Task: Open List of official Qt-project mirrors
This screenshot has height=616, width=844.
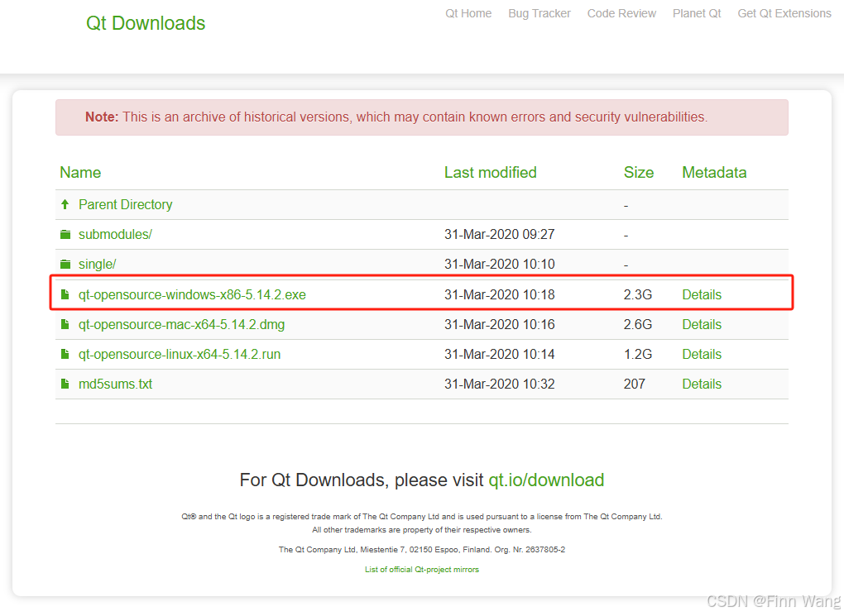Action: (421, 569)
